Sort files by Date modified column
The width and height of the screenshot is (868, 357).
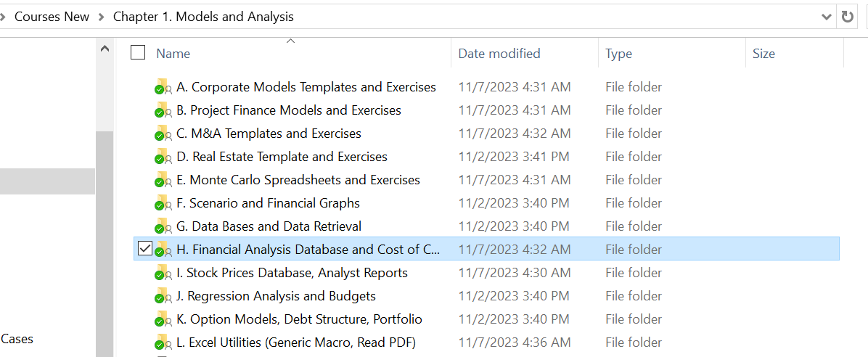tap(499, 54)
